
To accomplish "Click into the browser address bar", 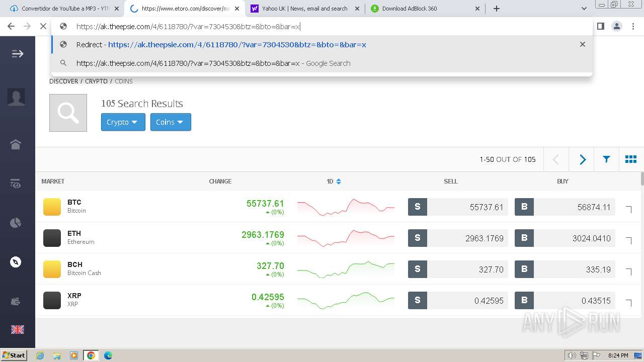I will 322,27.
